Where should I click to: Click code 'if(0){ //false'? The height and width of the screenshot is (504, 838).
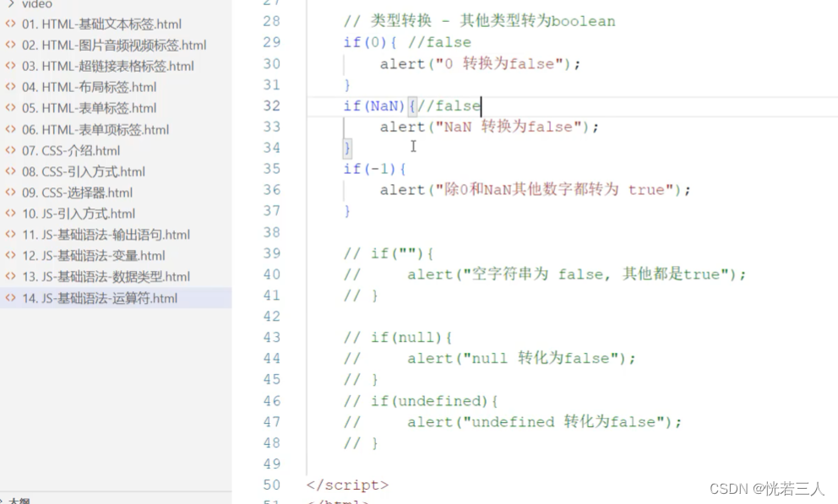click(x=407, y=42)
